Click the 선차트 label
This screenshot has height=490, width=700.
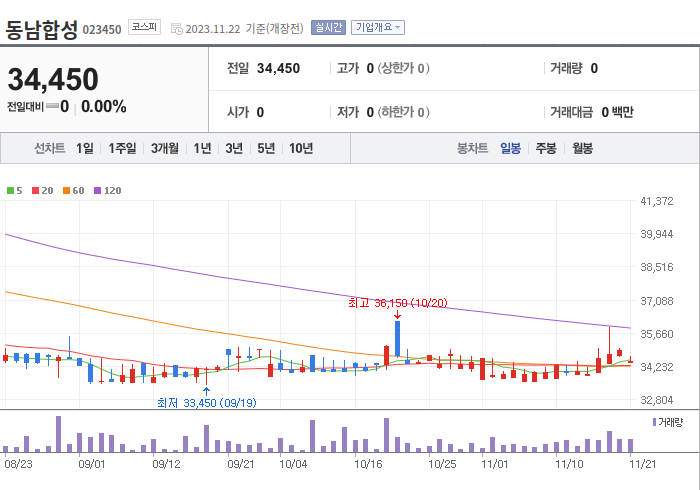pyautogui.click(x=50, y=148)
